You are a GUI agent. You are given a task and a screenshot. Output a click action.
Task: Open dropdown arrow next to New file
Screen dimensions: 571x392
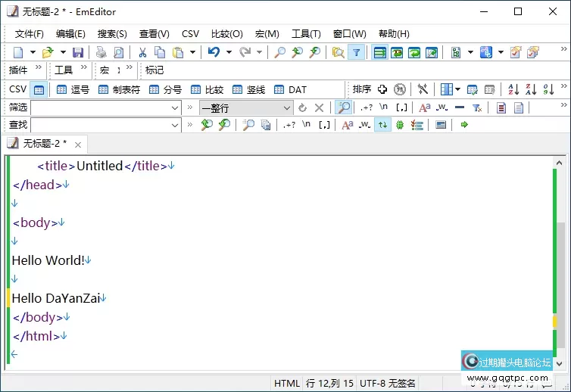[x=31, y=52]
